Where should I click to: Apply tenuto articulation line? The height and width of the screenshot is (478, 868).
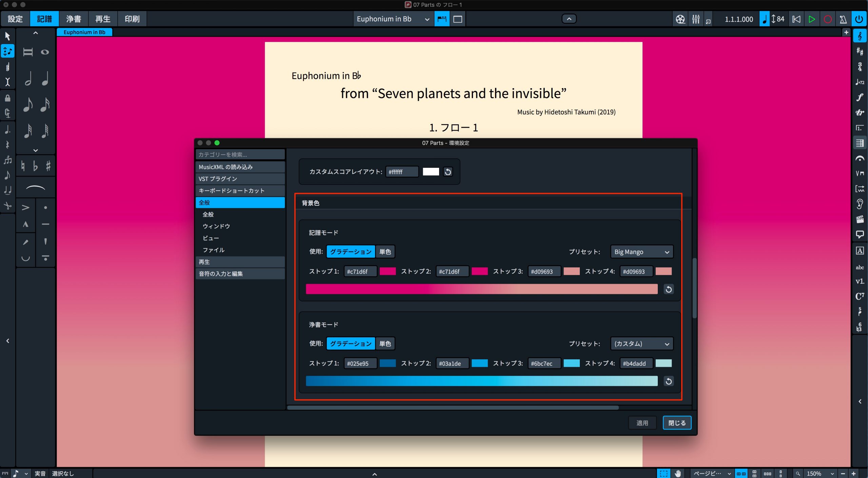click(x=45, y=224)
